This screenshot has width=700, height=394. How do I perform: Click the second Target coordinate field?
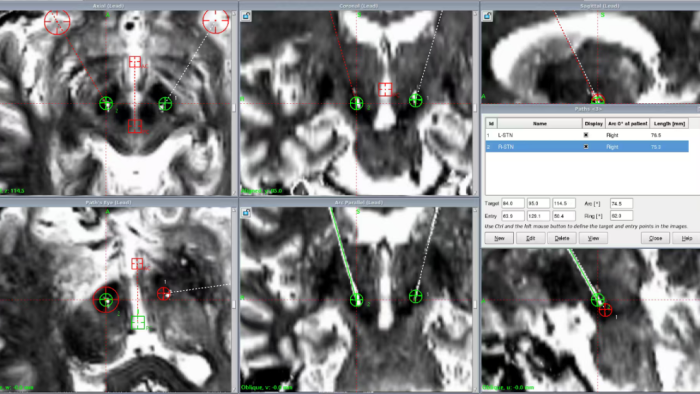(x=538, y=203)
